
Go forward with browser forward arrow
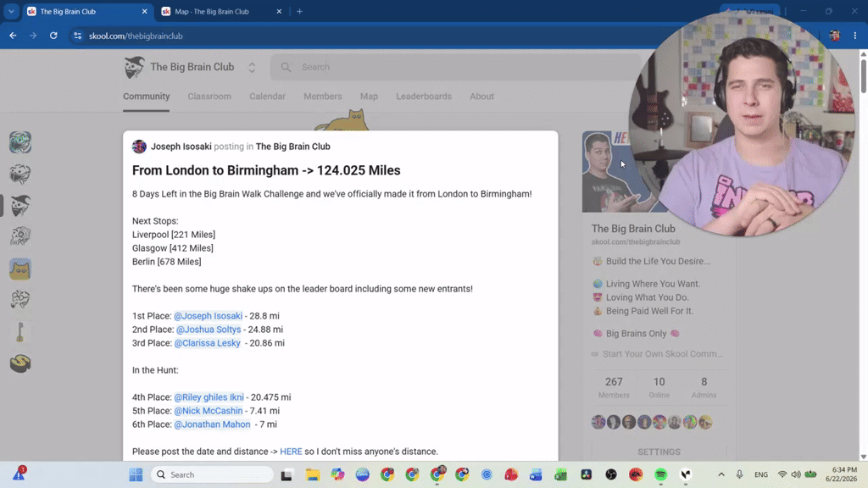[x=33, y=36]
